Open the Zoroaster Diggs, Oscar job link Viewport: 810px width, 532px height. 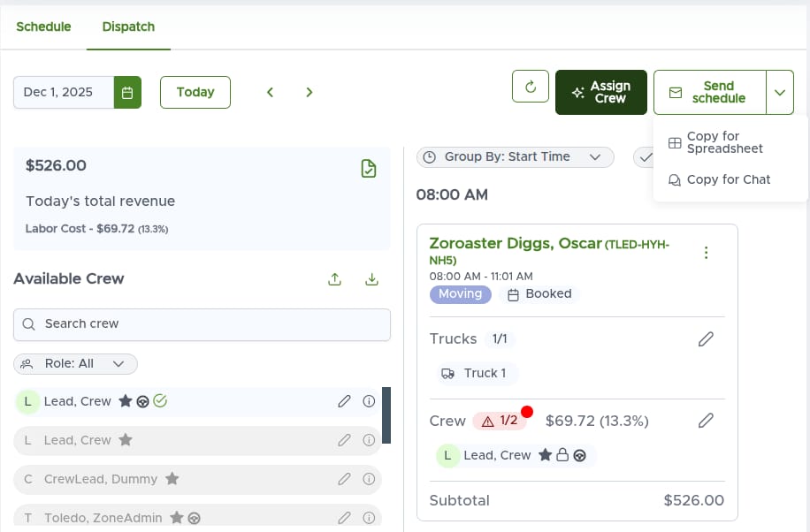click(549, 250)
